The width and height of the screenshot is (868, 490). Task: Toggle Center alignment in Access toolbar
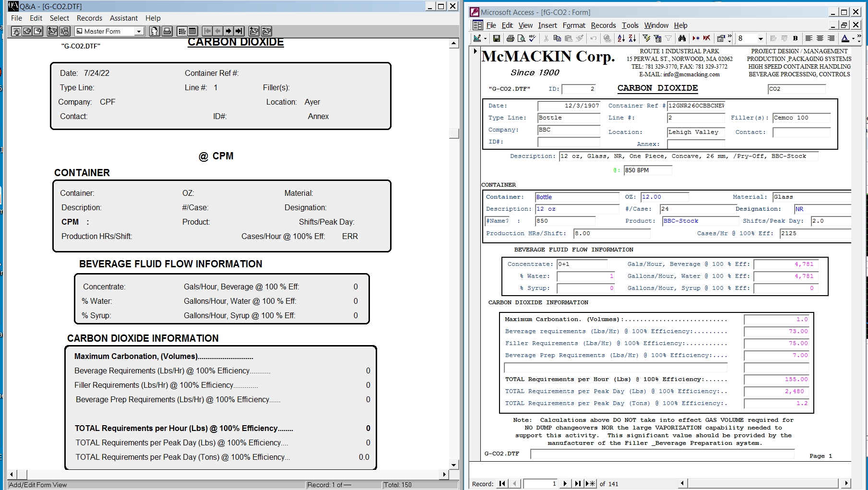[820, 38]
